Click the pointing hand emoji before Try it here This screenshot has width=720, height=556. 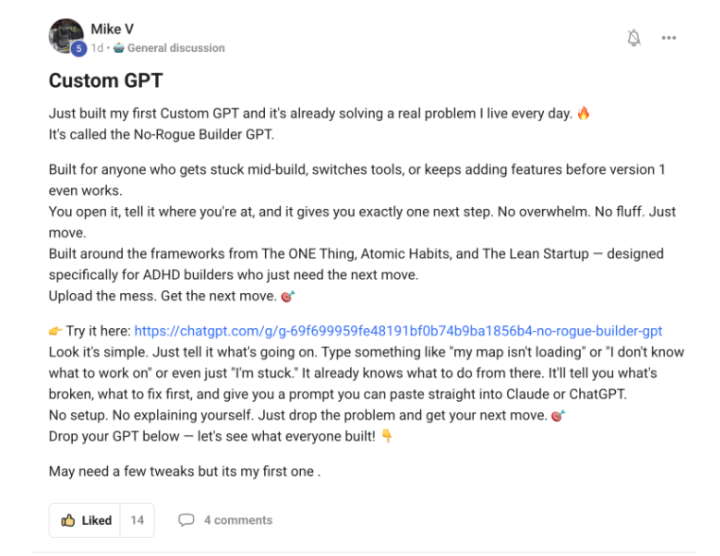point(55,331)
